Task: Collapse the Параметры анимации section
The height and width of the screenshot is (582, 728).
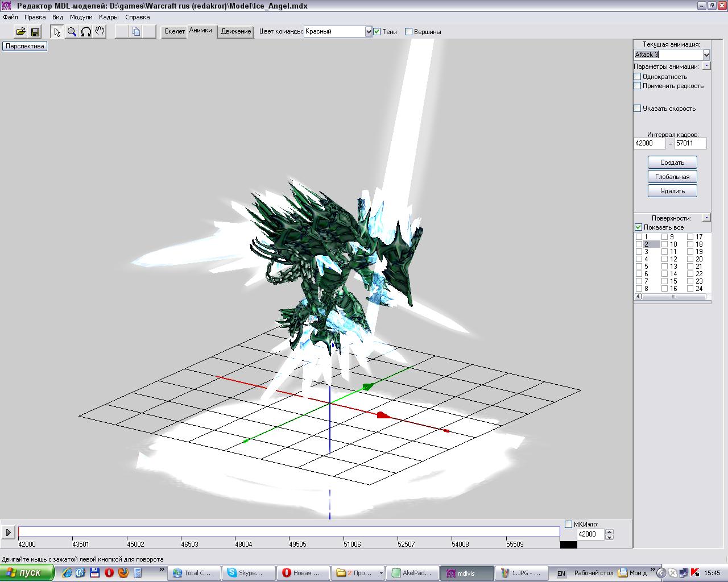Action: click(706, 66)
